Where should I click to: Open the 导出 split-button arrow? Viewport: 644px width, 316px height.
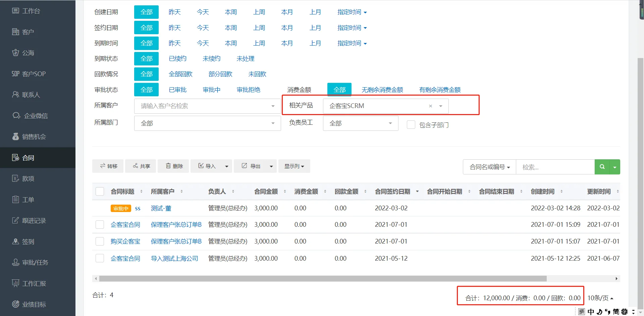(271, 166)
